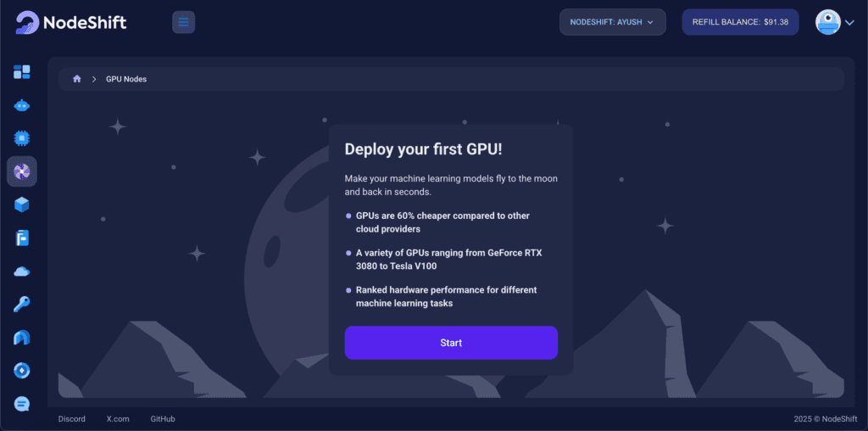The height and width of the screenshot is (431, 868).
Task: Click the '60% cheaper' bullet text
Action: (x=442, y=222)
